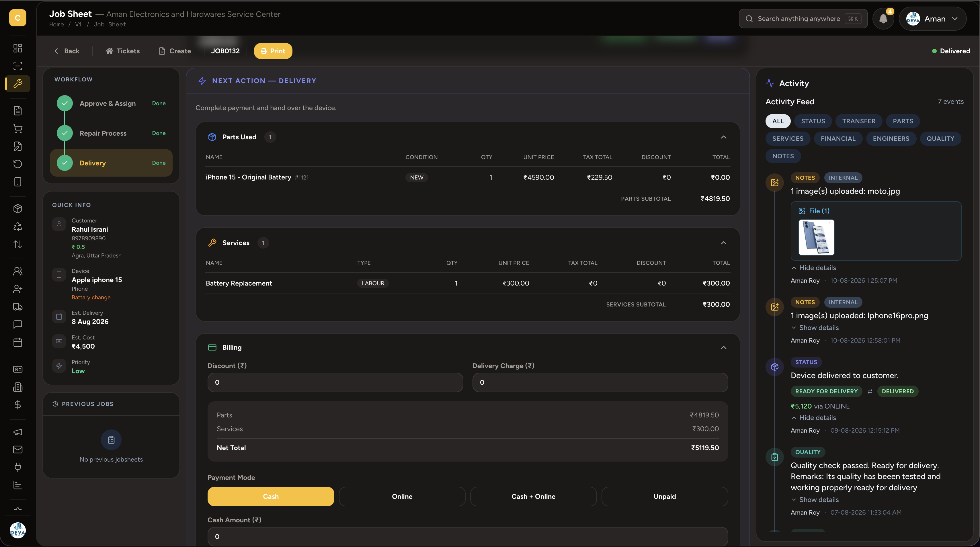980x547 pixels.
Task: Go Back from the job sheet
Action: [x=67, y=51]
